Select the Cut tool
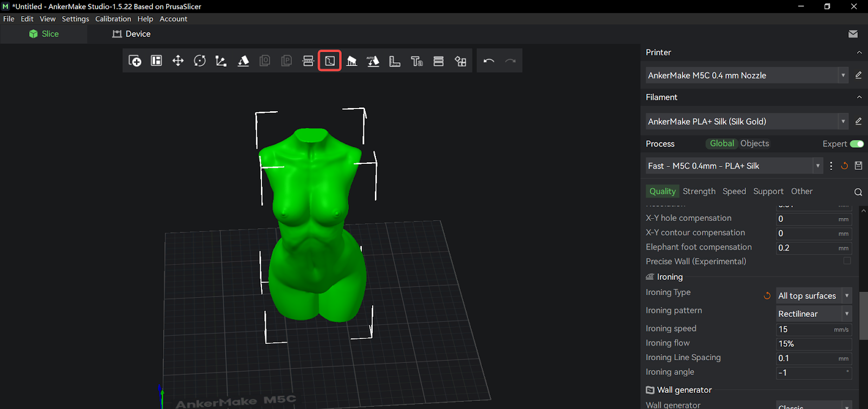This screenshot has width=868, height=409. click(x=308, y=61)
